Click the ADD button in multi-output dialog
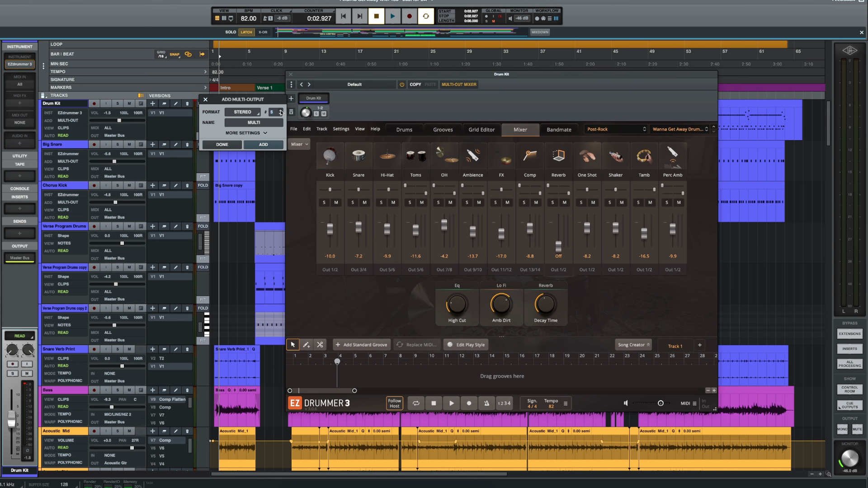 pyautogui.click(x=263, y=145)
